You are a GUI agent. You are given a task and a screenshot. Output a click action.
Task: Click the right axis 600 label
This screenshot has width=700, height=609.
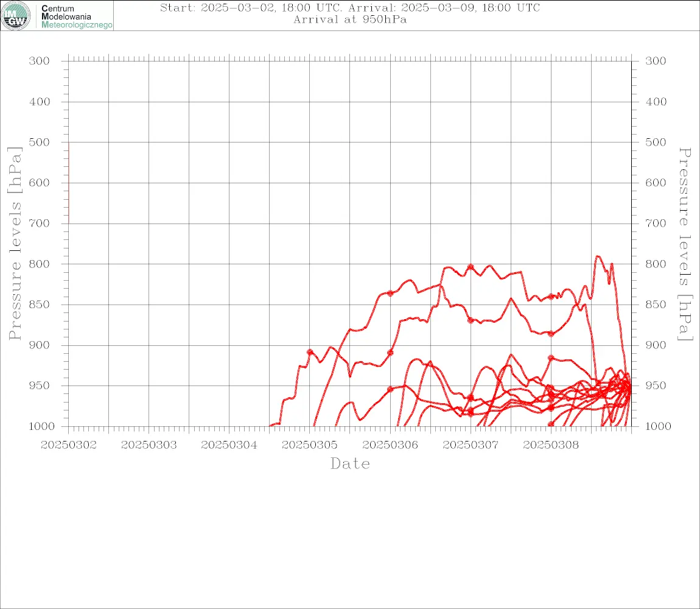tap(656, 183)
